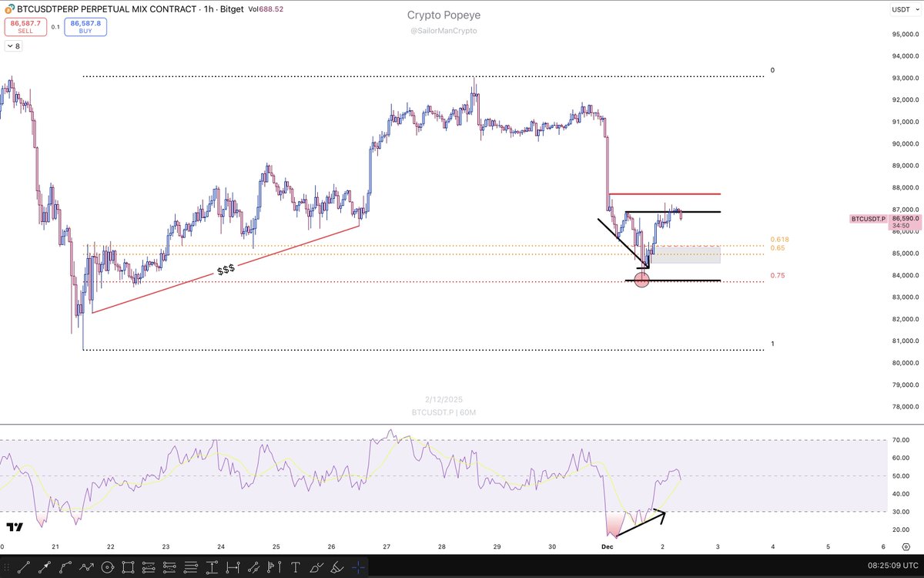The width and height of the screenshot is (924, 578).
Task: Select the $$$ text annotation on chart
Action: tap(225, 270)
